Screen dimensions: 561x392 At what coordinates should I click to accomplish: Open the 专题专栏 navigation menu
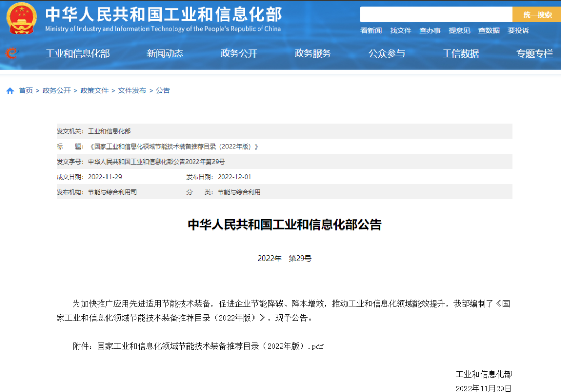coord(535,53)
